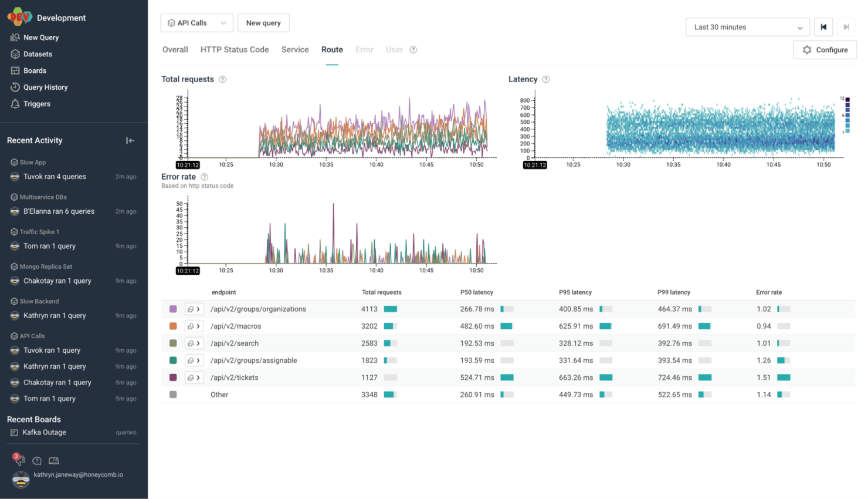Open Boards from the left navigation
Viewport: 868px width, 499px height.
[x=33, y=70]
